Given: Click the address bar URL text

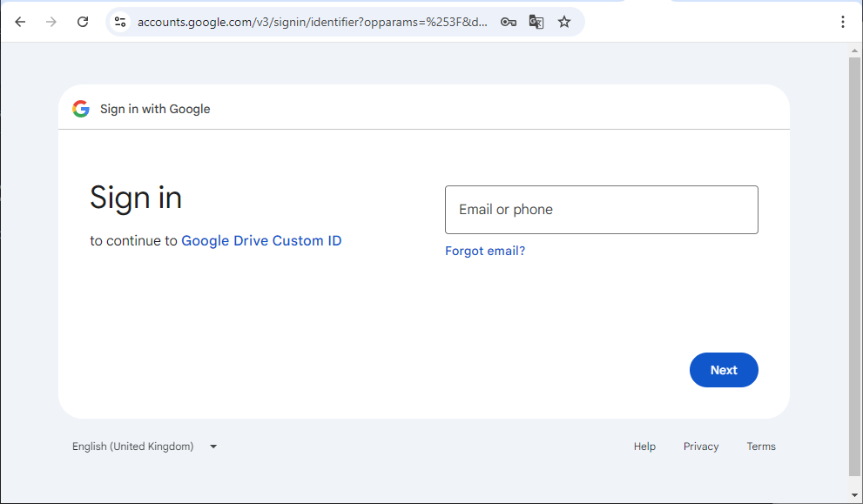Looking at the screenshot, I should tap(312, 22).
